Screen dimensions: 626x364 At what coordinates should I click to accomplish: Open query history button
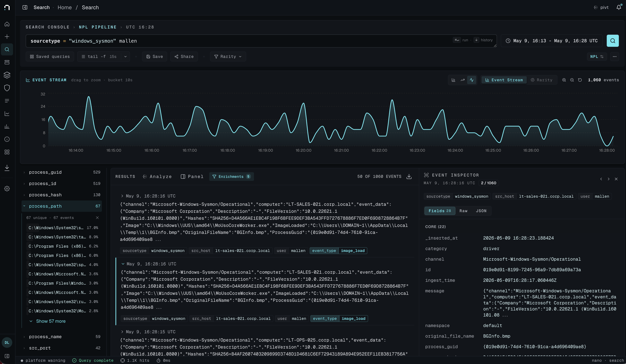click(483, 40)
